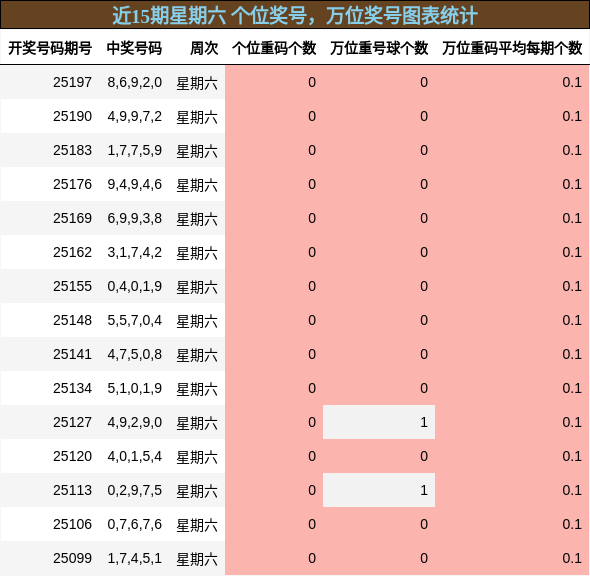590x576 pixels.
Task: Click 星期六 in row 25162
Action: [197, 253]
